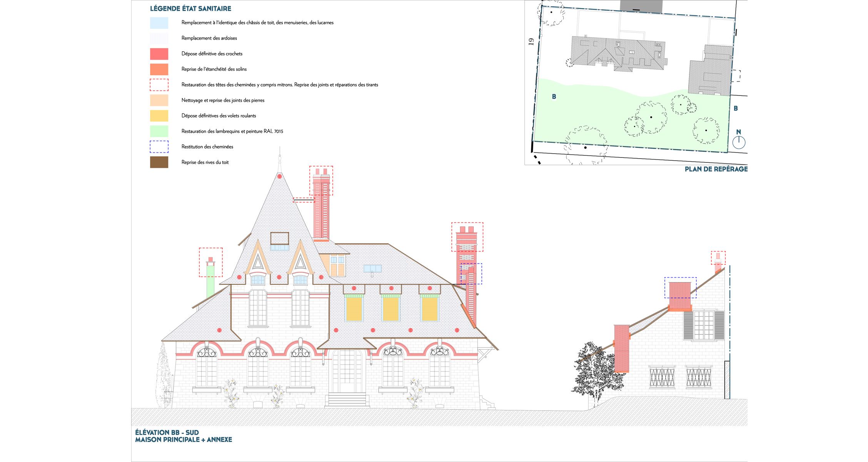Click the north arrow compass symbol
Screen dimensions: 868x462
[x=739, y=142]
